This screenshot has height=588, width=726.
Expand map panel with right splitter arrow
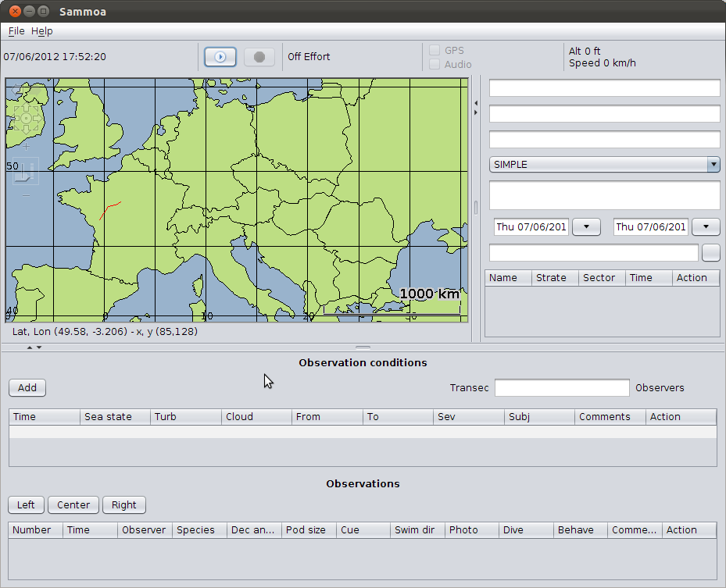pos(476,112)
